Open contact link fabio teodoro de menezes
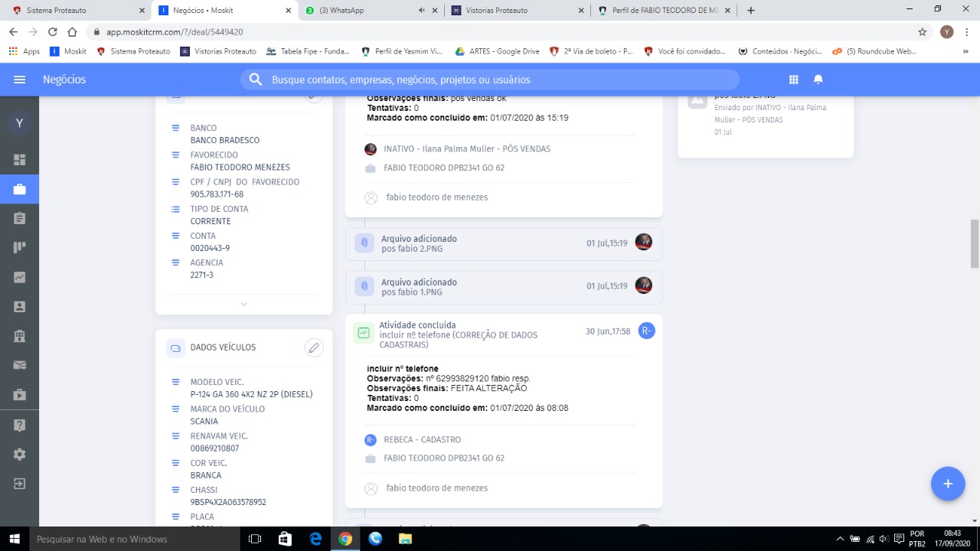Viewport: 980px width, 551px height. (436, 197)
